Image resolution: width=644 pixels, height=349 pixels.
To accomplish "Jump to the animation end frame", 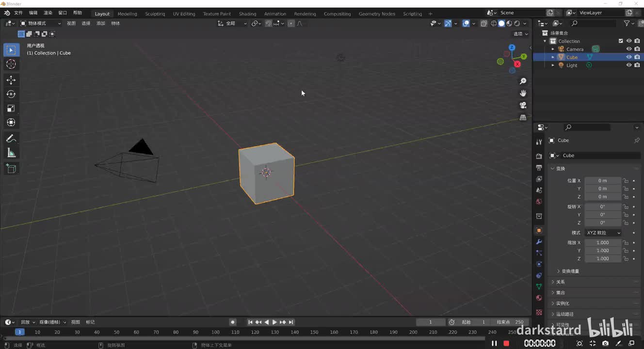I will [291, 322].
